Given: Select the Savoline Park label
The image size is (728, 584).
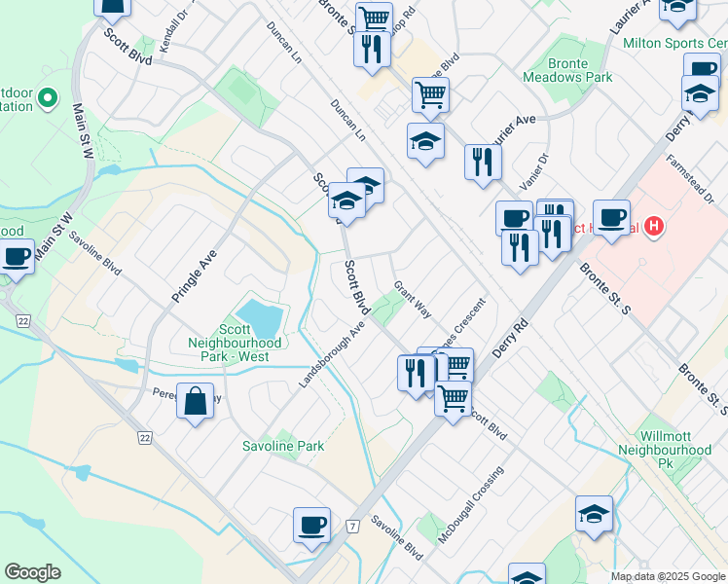Looking at the screenshot, I should tap(283, 446).
